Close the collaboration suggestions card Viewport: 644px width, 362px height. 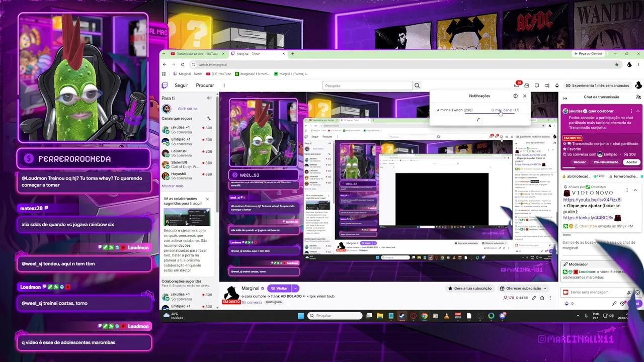pyautogui.click(x=207, y=199)
